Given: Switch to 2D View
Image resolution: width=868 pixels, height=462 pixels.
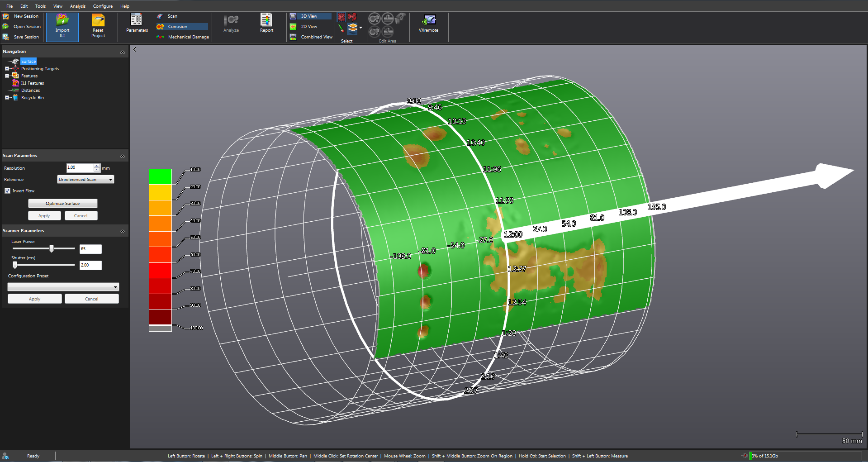Looking at the screenshot, I should 309,27.
